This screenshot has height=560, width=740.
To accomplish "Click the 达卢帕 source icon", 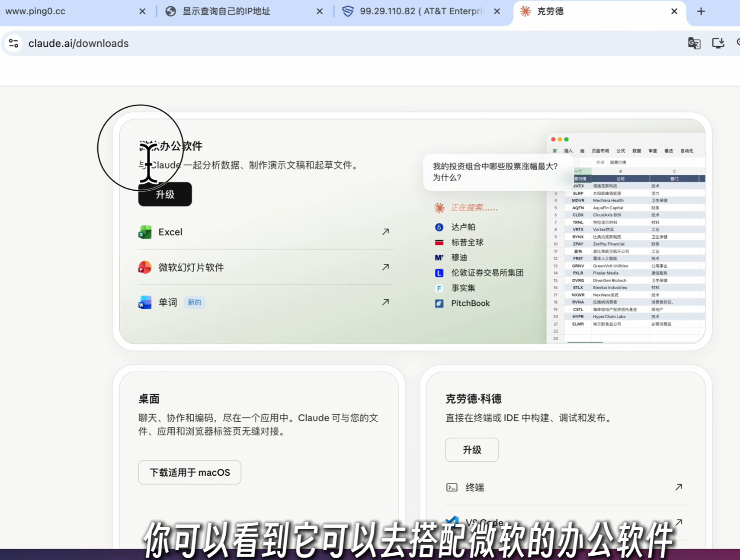I will [439, 227].
